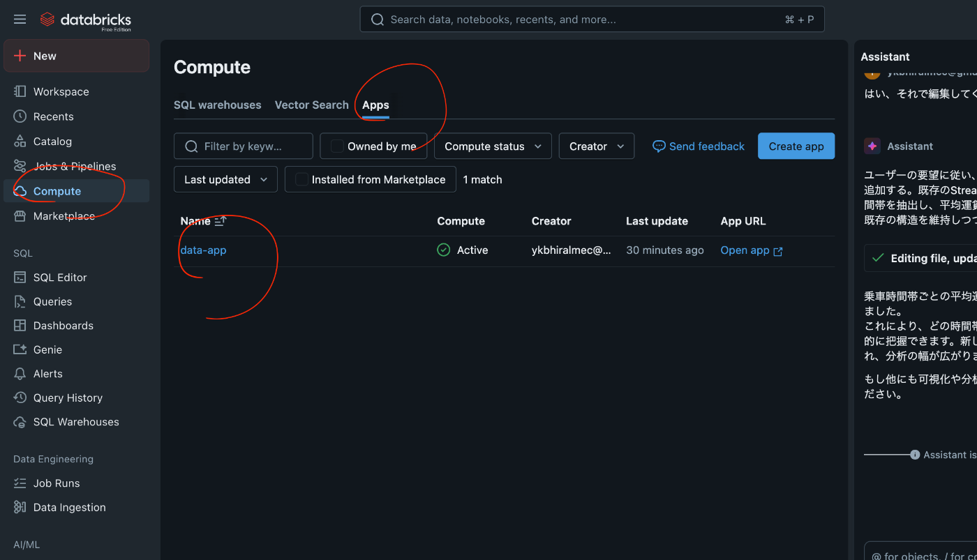The width and height of the screenshot is (977, 560).
Task: Click the Compute cloud icon
Action: click(20, 191)
